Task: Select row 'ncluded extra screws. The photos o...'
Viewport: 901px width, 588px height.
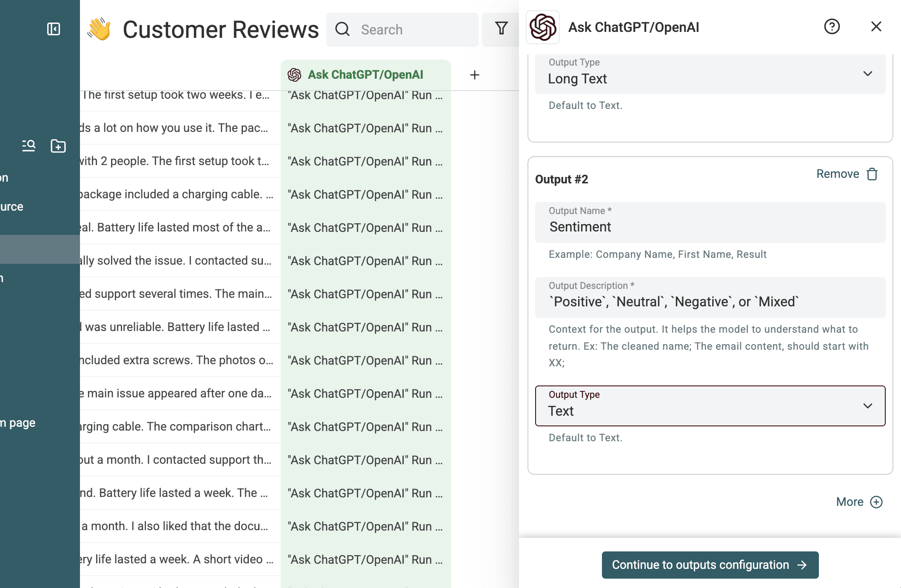Action: point(180,360)
